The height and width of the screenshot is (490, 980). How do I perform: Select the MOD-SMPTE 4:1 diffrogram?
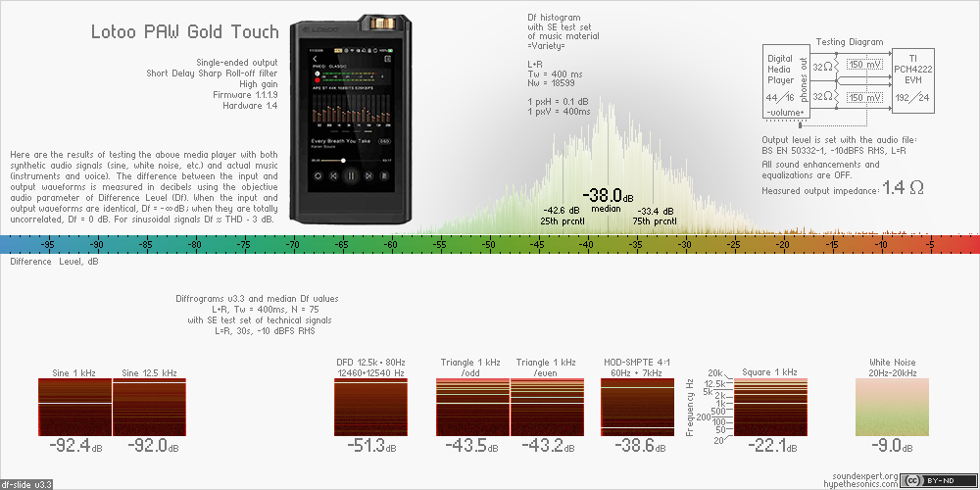[x=638, y=407]
